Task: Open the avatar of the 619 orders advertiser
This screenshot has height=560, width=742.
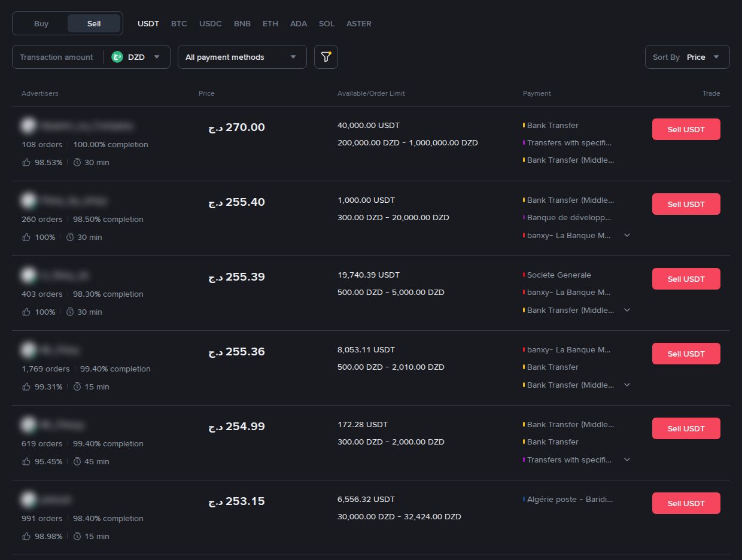Action: [x=28, y=425]
